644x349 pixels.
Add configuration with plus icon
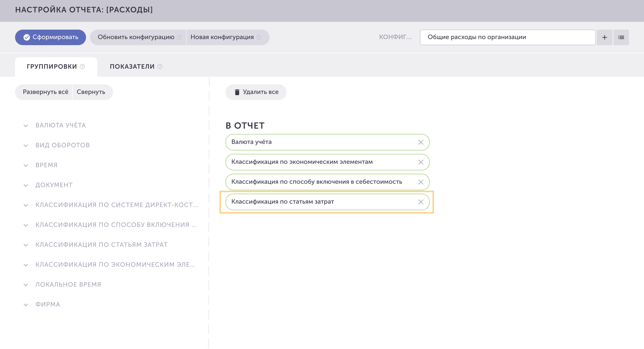click(604, 37)
